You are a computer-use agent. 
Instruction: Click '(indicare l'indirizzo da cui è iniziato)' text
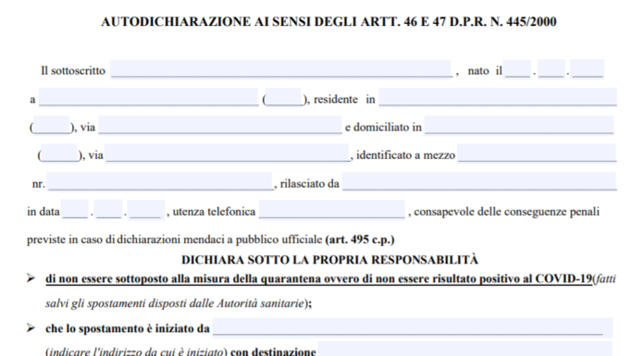136,352
